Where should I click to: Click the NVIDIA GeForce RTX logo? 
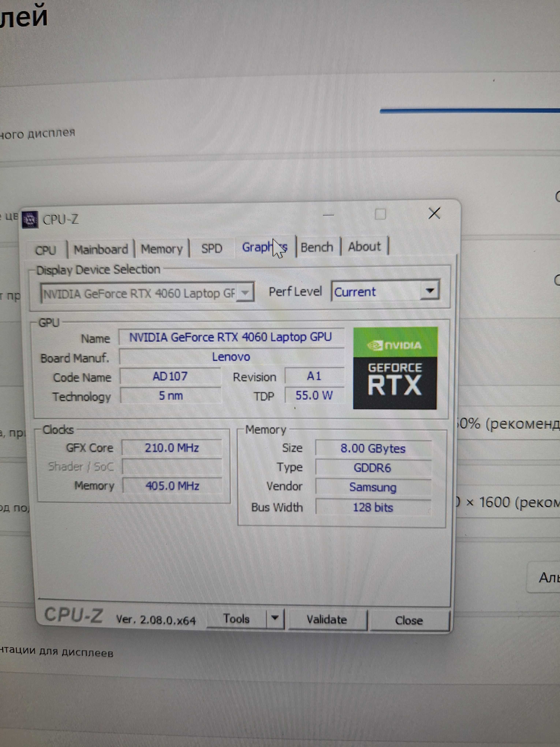(395, 368)
